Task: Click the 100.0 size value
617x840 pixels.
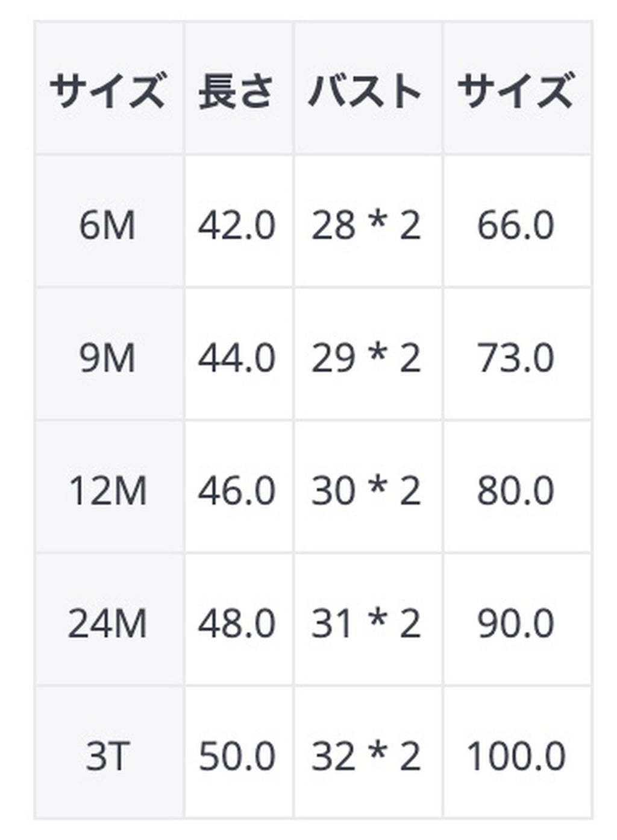Action: (x=516, y=756)
